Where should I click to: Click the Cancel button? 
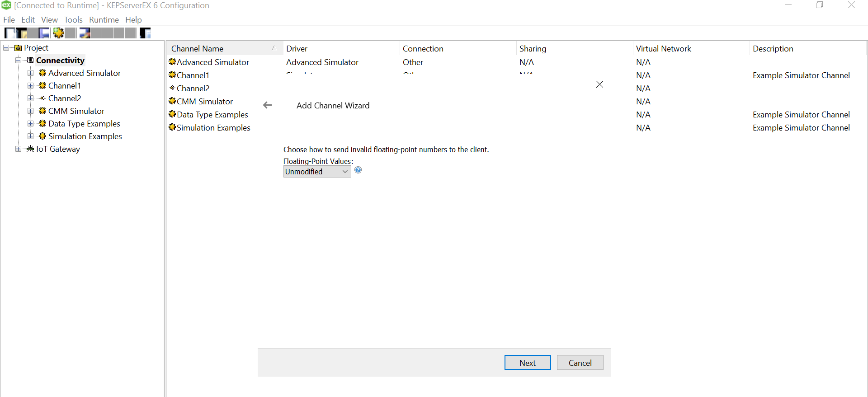[580, 363]
